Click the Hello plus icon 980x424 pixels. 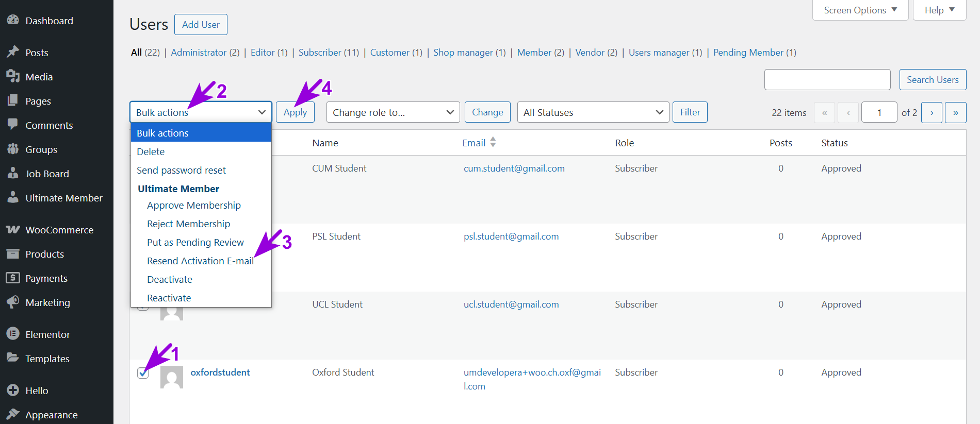(x=13, y=390)
